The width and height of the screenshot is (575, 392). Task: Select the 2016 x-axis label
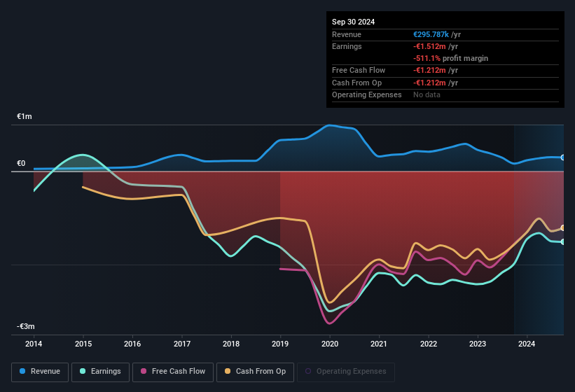pyautogui.click(x=132, y=344)
